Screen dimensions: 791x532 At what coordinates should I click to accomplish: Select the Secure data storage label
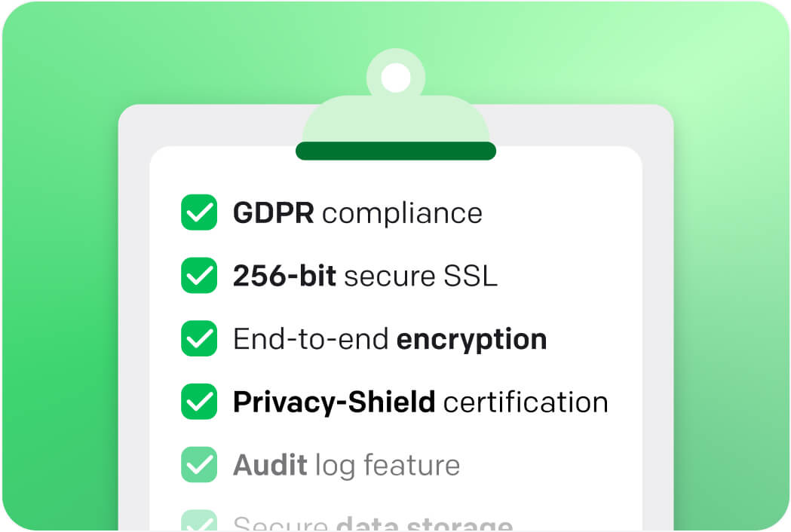(x=373, y=524)
